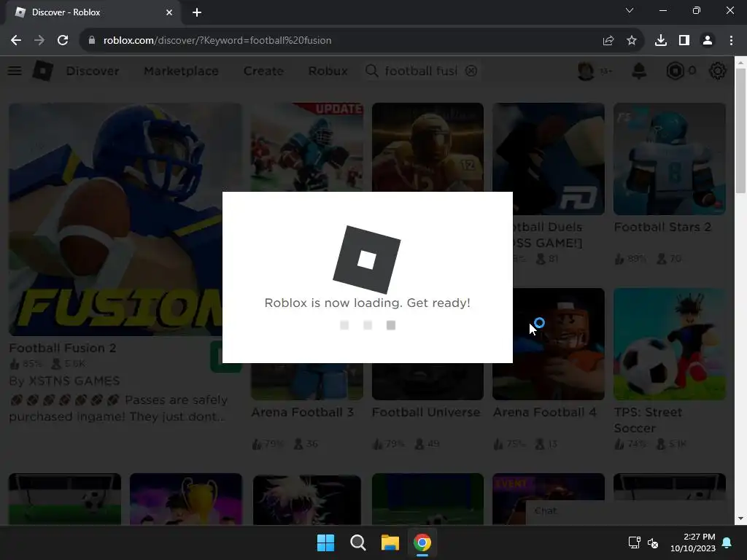
Task: Open the Roblox settings gear
Action: pyautogui.click(x=718, y=71)
